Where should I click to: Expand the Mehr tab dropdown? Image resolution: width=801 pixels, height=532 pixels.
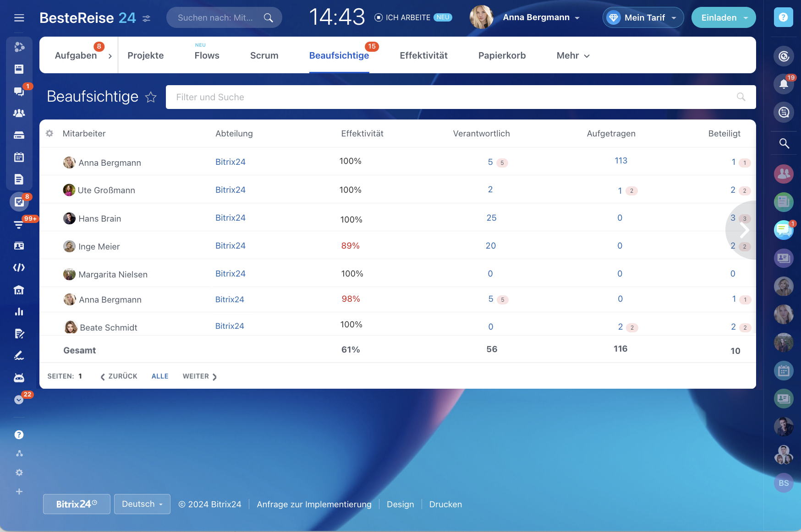[x=573, y=55]
